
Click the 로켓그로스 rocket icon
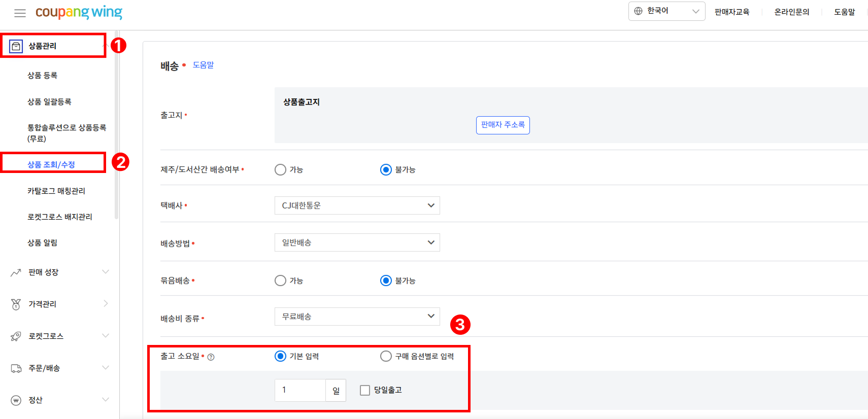(x=16, y=336)
